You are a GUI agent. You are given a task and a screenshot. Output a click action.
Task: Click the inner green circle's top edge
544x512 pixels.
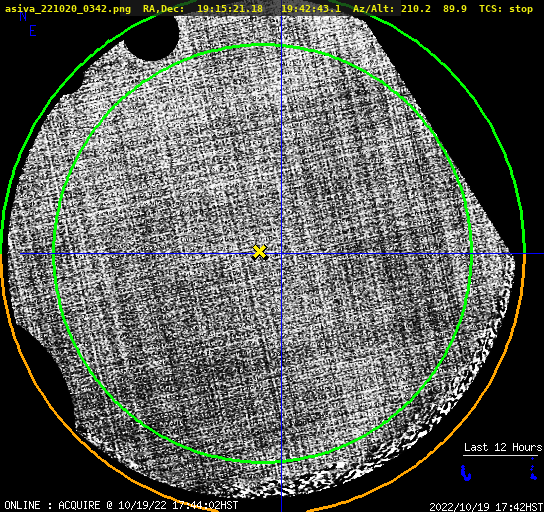point(262,45)
